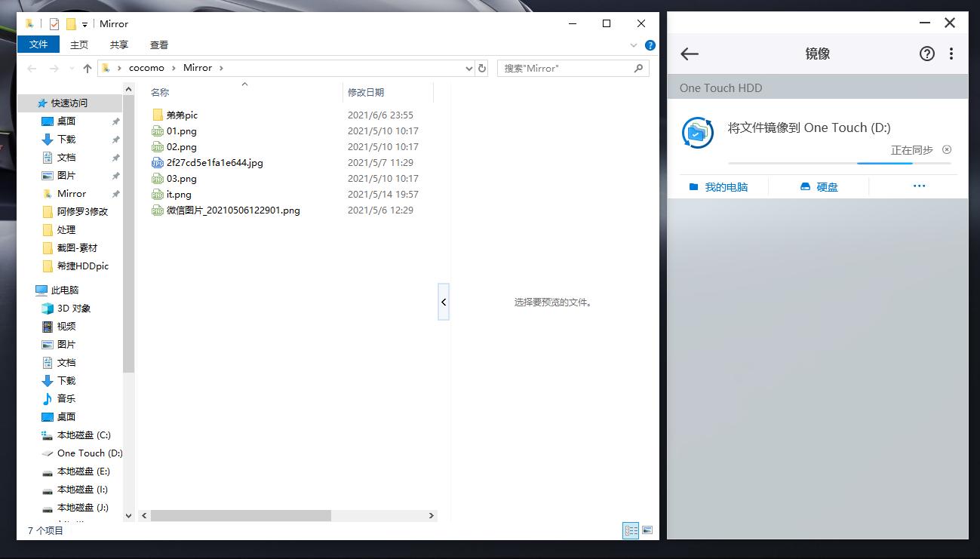This screenshot has height=559, width=980.
Task: Open 音乐 under 此电脑
Action: pyautogui.click(x=66, y=398)
